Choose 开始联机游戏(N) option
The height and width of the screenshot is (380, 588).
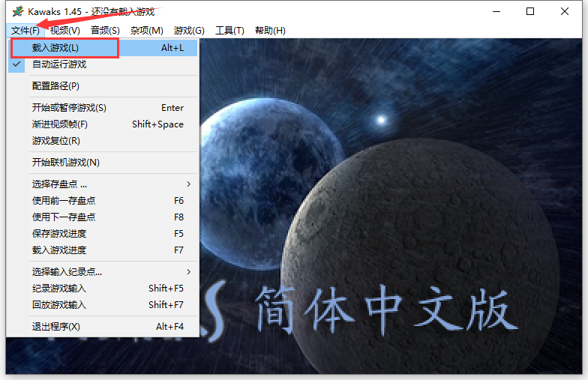[x=65, y=163]
